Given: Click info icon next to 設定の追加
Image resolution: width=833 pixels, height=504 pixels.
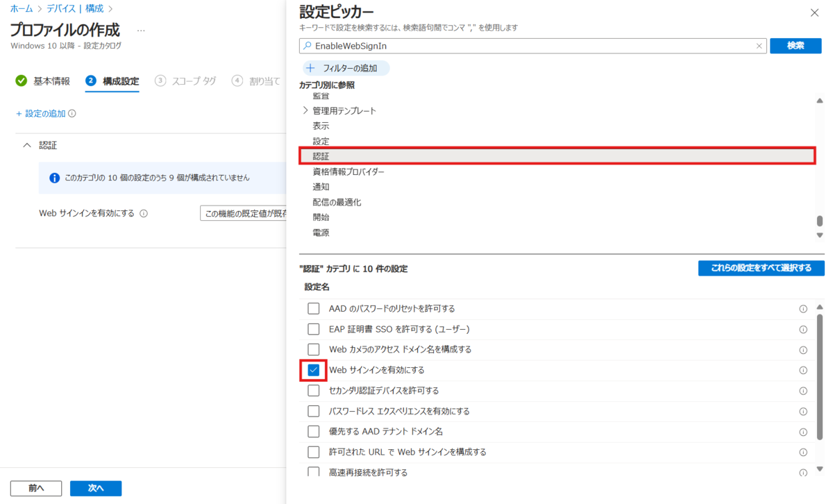Looking at the screenshot, I should pos(72,114).
